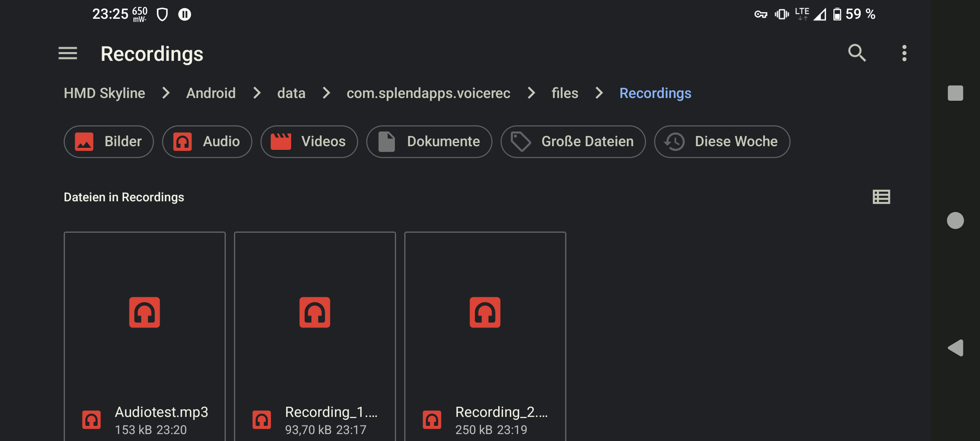Select Audiotest.mp3 file name
The width and height of the screenshot is (980, 441).
coord(161,412)
